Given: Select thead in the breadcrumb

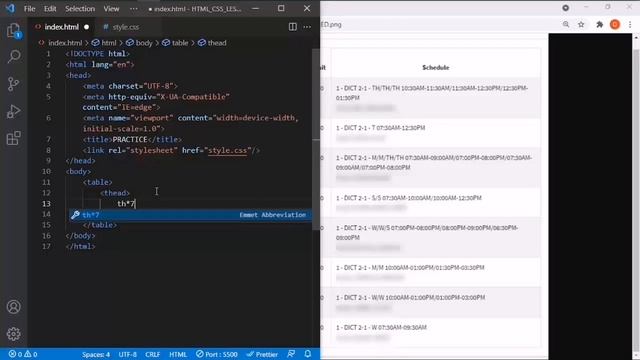Looking at the screenshot, I should [217, 43].
